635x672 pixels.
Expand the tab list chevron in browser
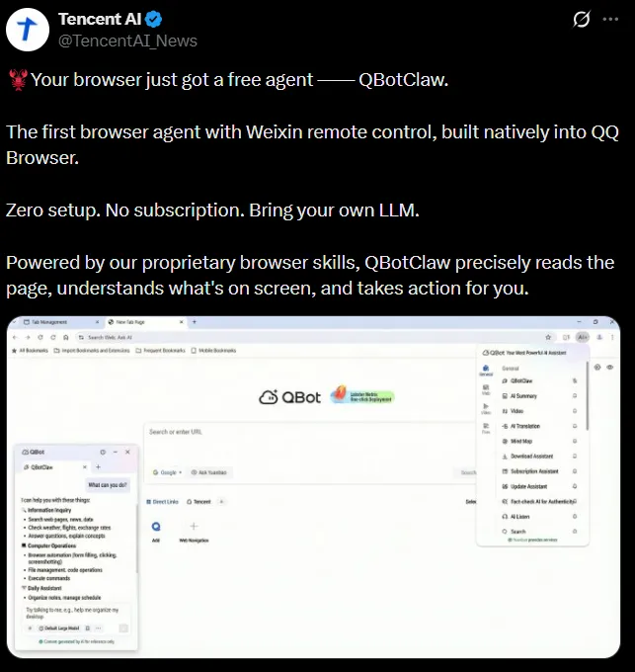click(15, 322)
